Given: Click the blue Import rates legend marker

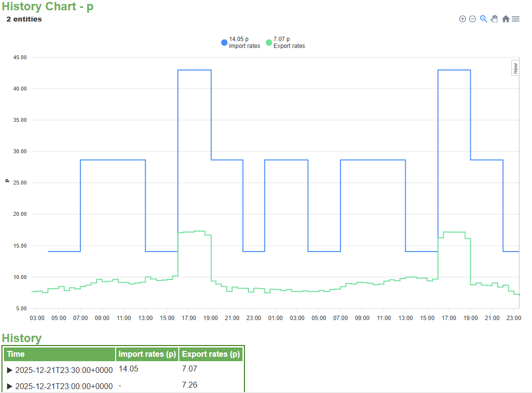Looking at the screenshot, I should tap(224, 43).
